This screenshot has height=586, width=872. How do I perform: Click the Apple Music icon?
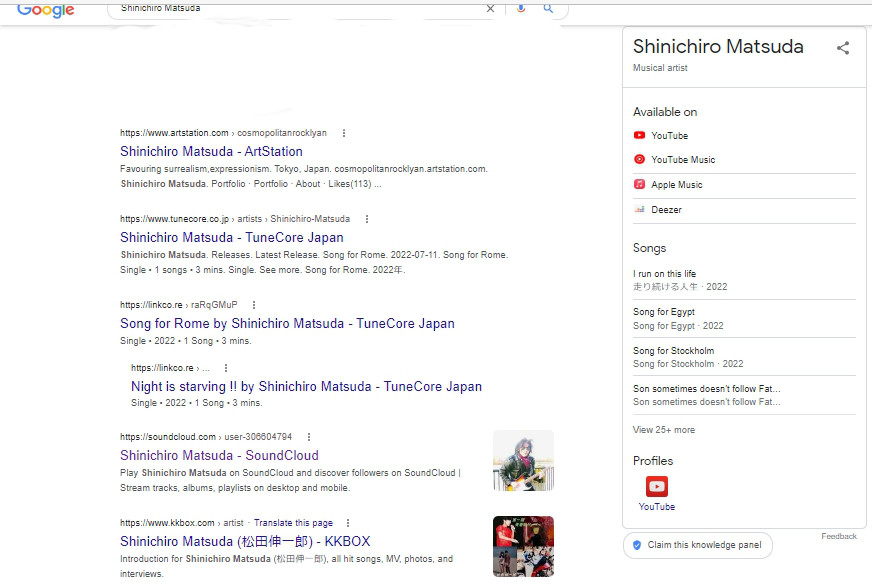pos(640,184)
